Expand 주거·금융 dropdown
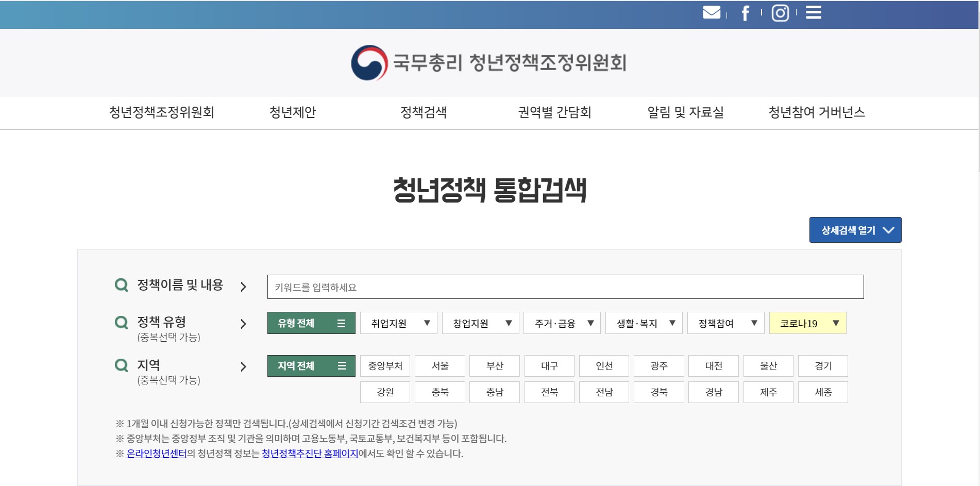 tap(562, 323)
